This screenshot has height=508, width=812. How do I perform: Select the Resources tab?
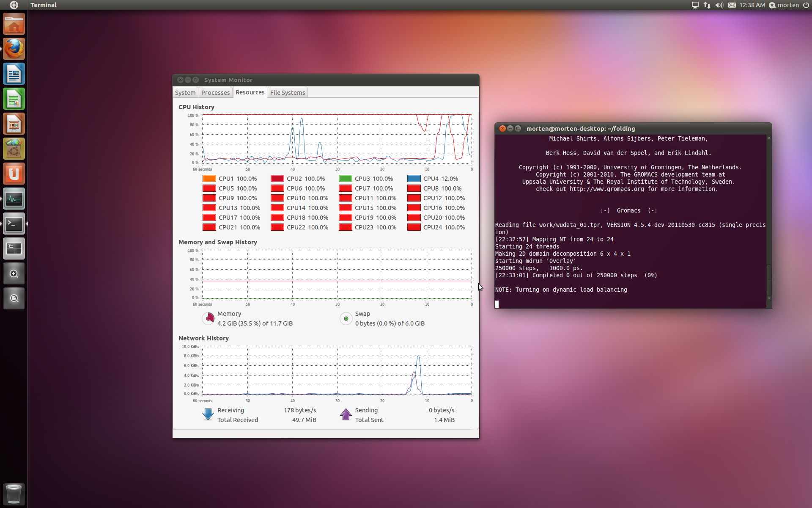pyautogui.click(x=250, y=92)
